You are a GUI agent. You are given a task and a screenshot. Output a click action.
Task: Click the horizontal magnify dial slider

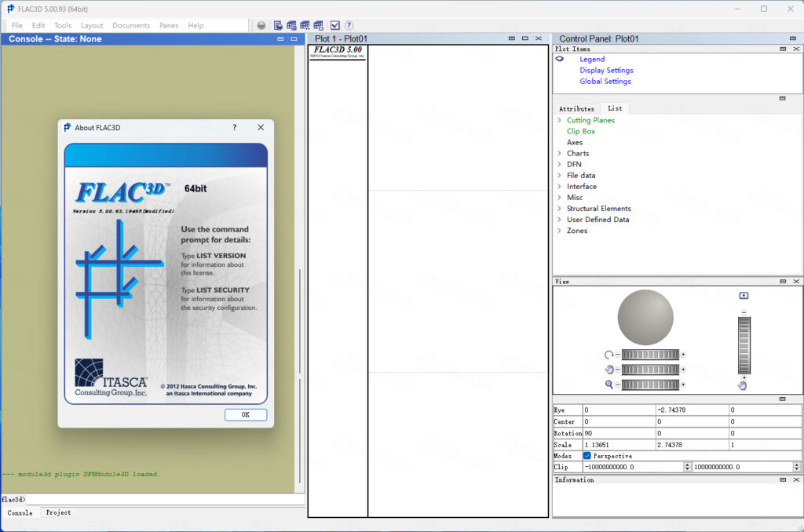click(650, 384)
